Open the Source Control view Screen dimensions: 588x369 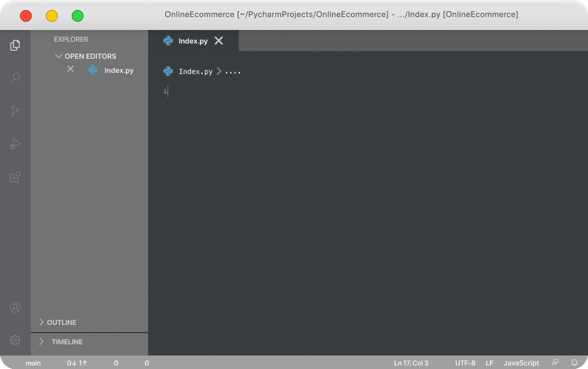point(15,111)
